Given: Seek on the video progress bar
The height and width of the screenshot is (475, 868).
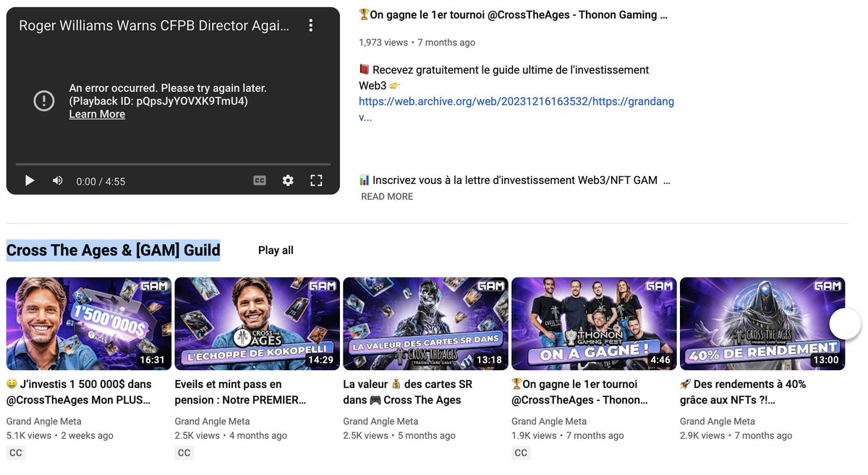Looking at the screenshot, I should click(x=173, y=164).
